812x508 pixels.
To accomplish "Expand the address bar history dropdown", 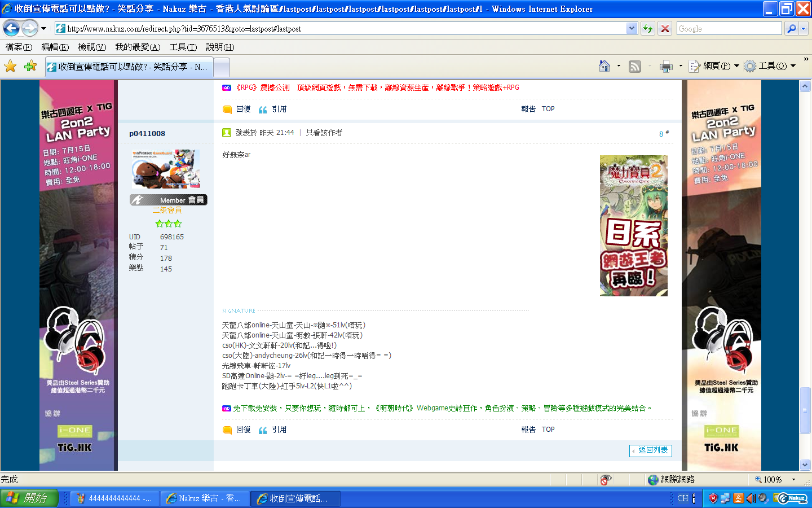I will click(632, 28).
